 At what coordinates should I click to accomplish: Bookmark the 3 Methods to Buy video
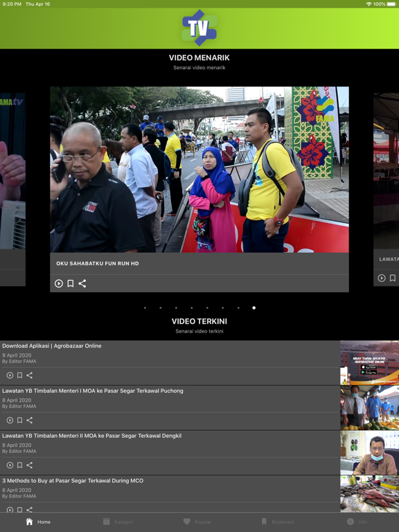click(x=19, y=509)
